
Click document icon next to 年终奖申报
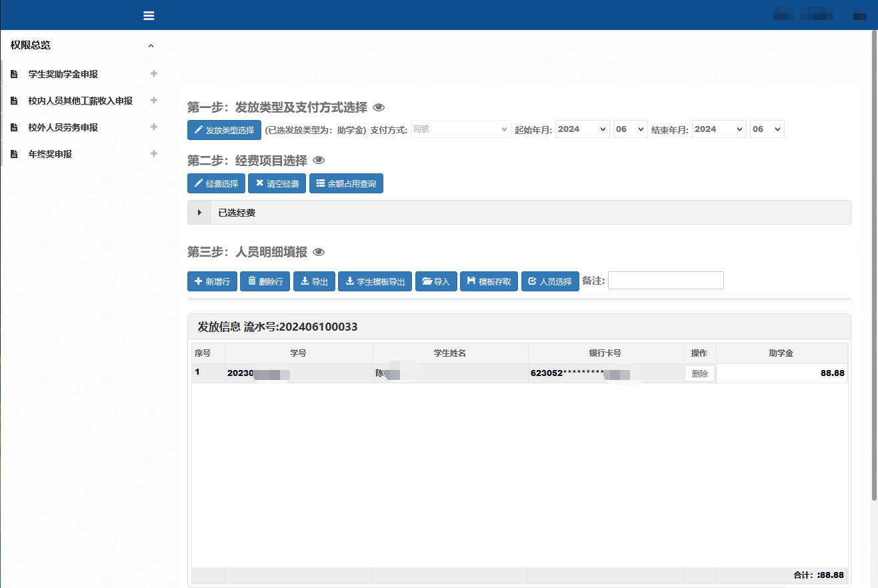(x=14, y=154)
